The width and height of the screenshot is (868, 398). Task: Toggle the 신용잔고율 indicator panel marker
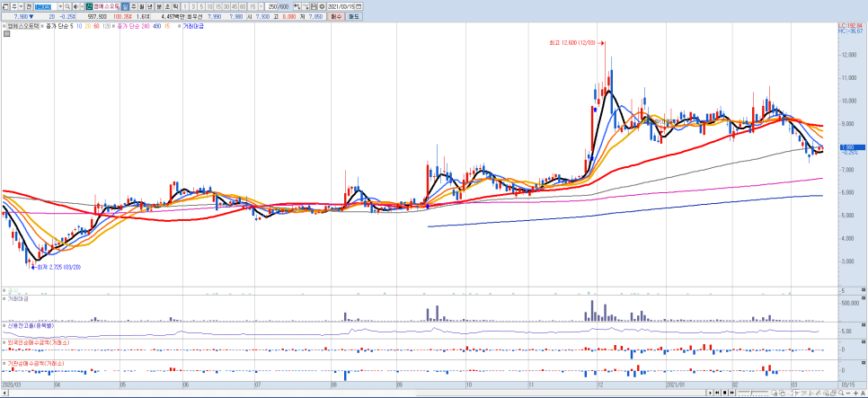coord(4,324)
